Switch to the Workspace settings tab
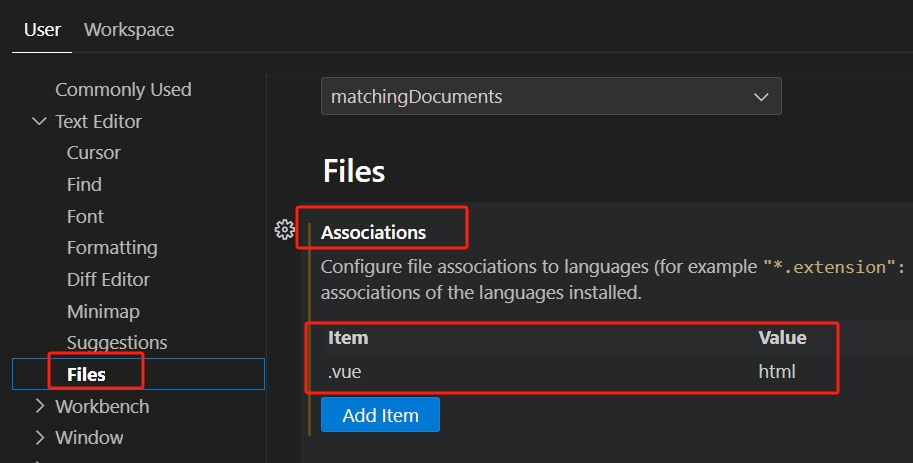The width and height of the screenshot is (913, 463). (129, 30)
